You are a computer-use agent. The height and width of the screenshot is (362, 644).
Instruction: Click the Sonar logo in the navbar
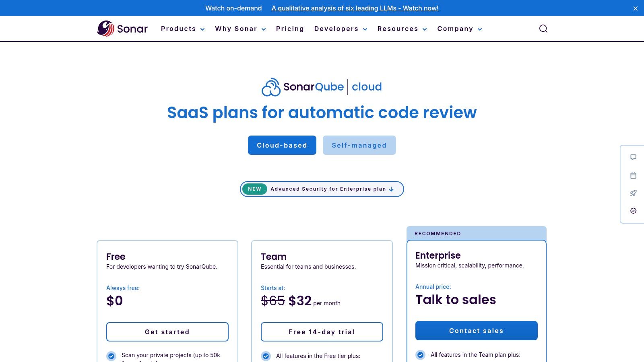(122, 29)
